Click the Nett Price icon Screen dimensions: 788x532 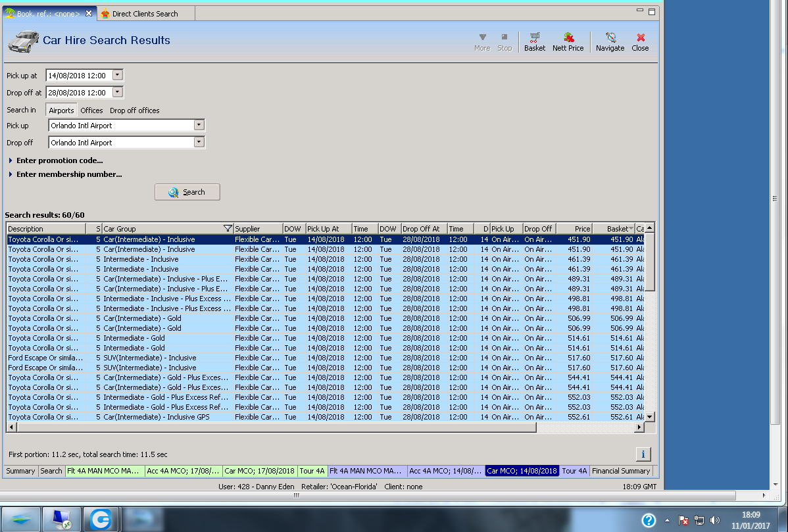pyautogui.click(x=568, y=42)
